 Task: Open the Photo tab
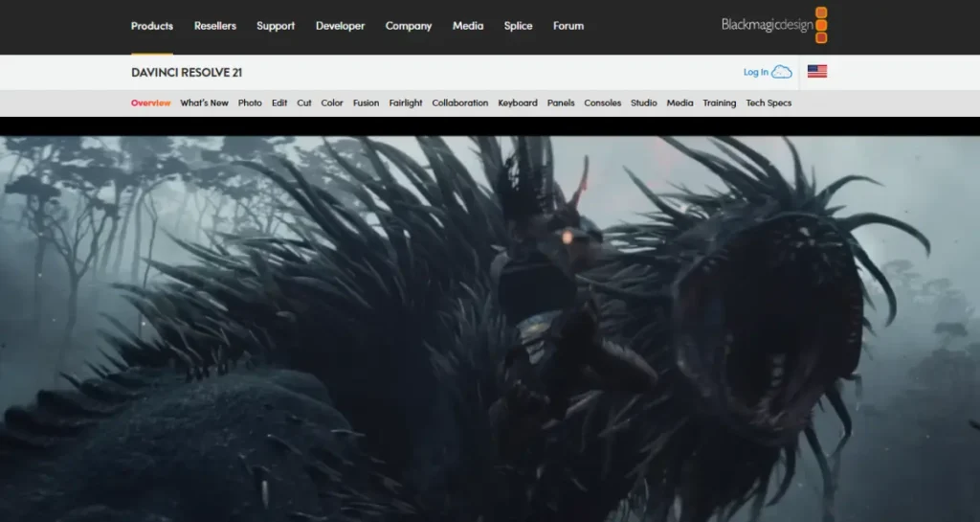coord(250,103)
